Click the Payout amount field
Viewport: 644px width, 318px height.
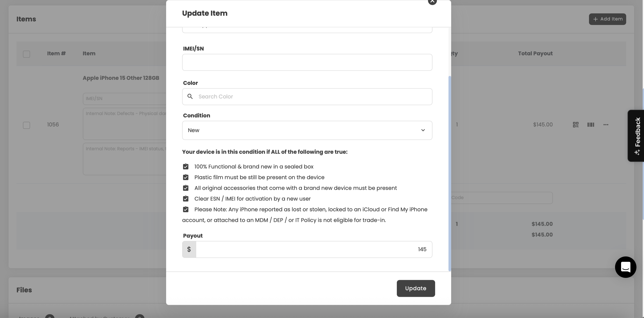click(314, 249)
